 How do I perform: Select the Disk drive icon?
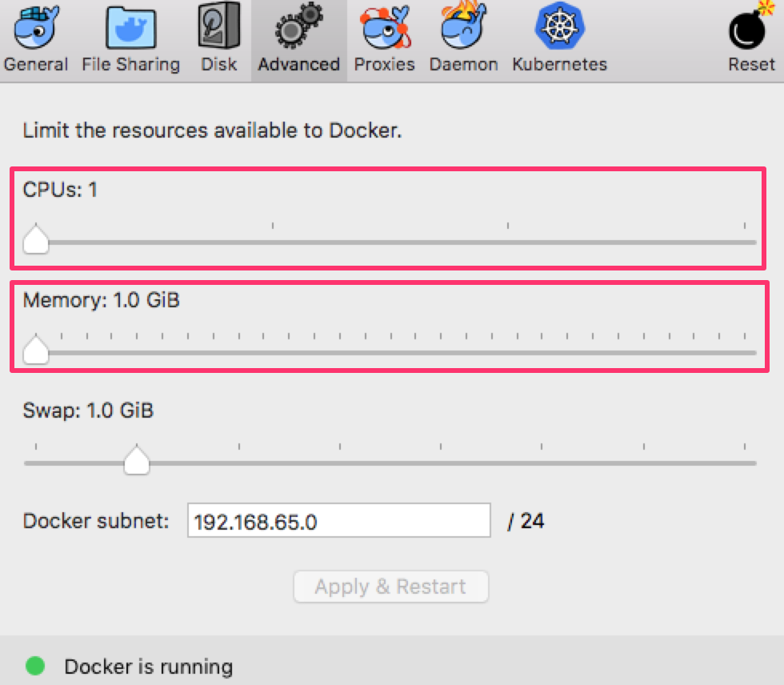coord(218,27)
